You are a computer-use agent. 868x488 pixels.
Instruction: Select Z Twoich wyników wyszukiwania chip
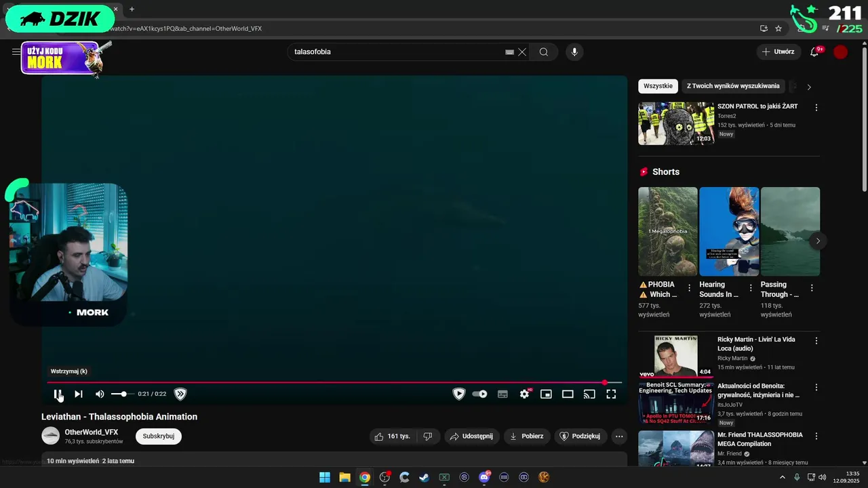pyautogui.click(x=733, y=86)
